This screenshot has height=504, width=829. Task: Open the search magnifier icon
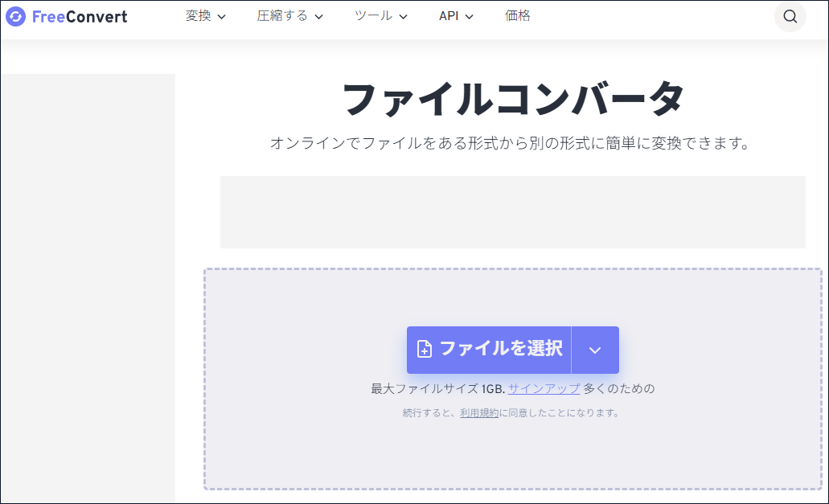coord(790,16)
